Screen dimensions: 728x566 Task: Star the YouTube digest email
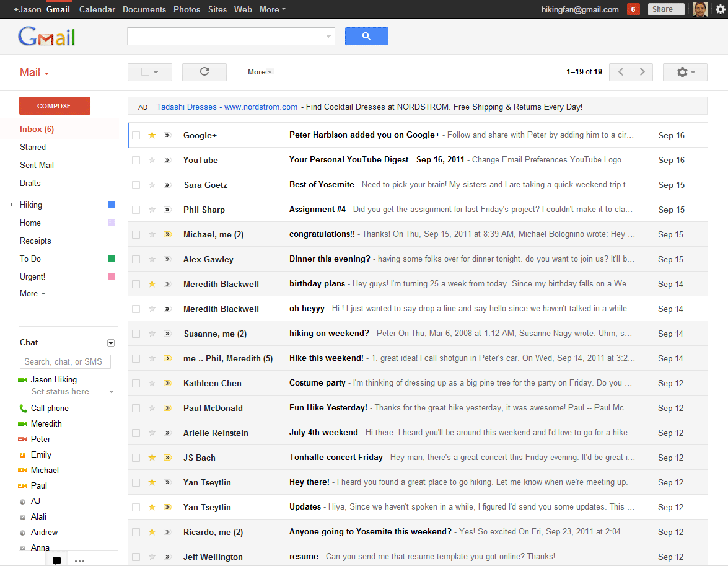pos(152,160)
